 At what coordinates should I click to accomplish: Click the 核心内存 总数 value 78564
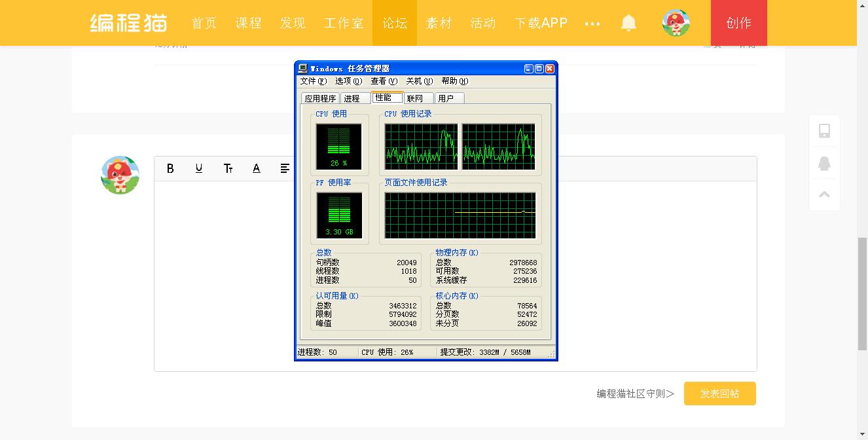(x=527, y=306)
